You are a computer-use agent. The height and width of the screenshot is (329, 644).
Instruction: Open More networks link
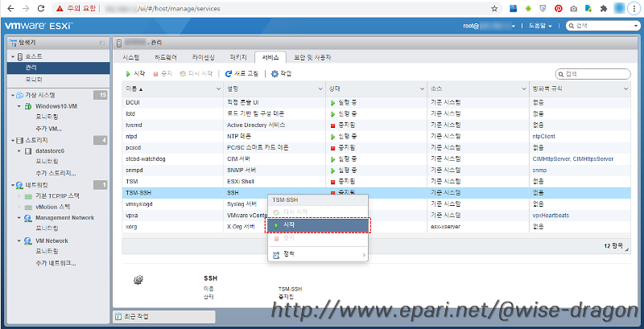coord(56,263)
